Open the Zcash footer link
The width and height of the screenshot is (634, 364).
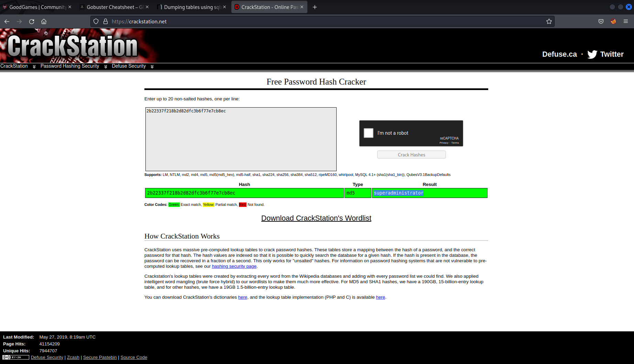(x=73, y=357)
